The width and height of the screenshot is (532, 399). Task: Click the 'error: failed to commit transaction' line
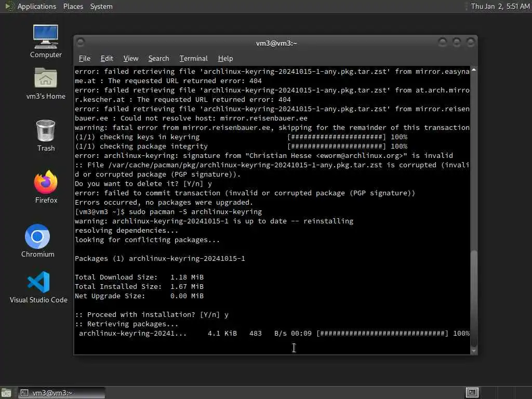coord(245,193)
